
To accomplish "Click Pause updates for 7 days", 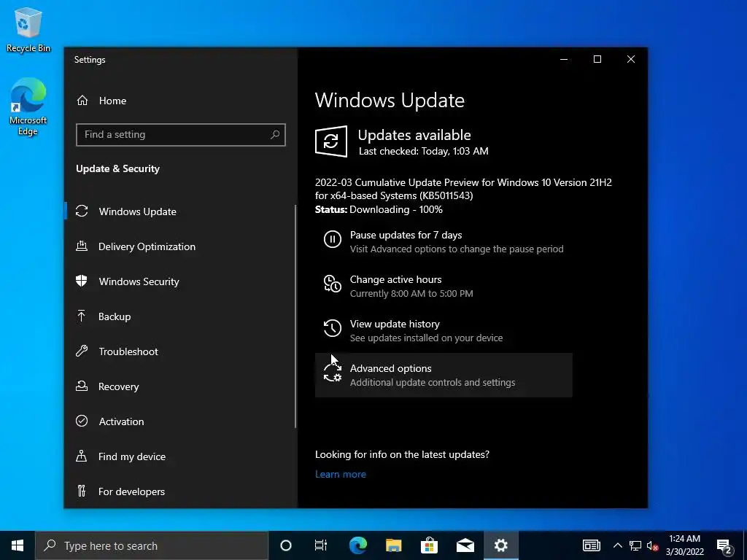I will pyautogui.click(x=444, y=242).
